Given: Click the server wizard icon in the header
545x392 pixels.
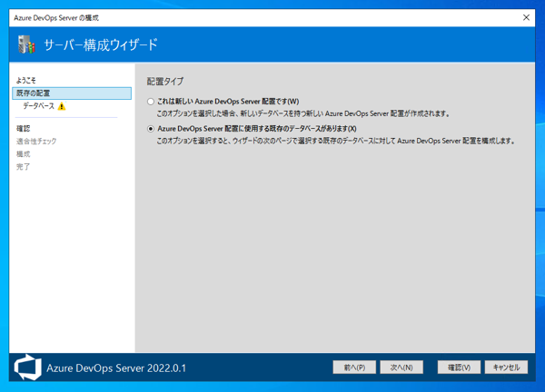Looking at the screenshot, I should click(26, 44).
